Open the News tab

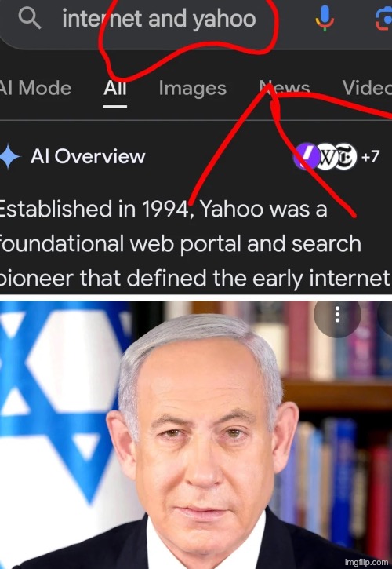(285, 88)
